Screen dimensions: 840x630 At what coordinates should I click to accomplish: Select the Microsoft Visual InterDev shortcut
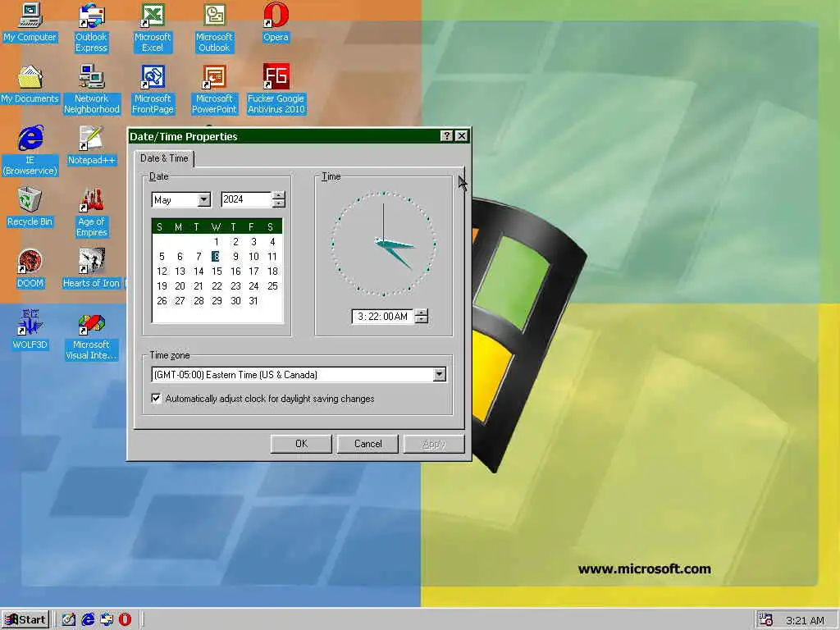coord(92,336)
